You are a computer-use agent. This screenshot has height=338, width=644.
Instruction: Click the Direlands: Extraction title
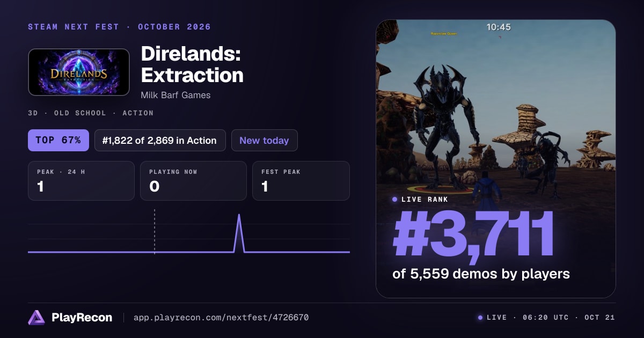(x=192, y=64)
